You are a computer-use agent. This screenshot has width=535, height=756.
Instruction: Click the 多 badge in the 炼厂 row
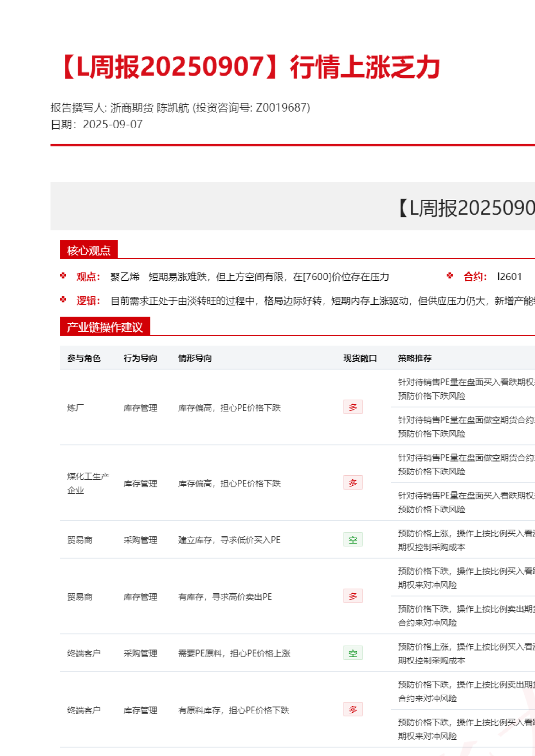point(353,407)
